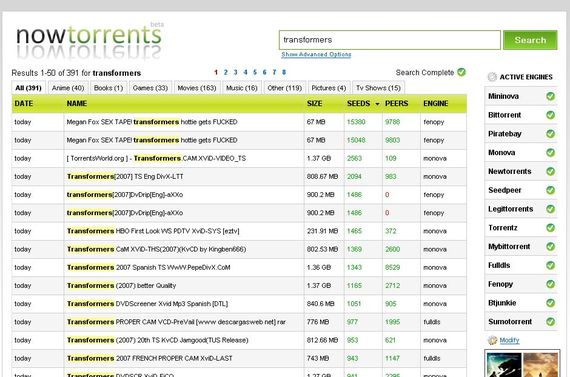
Task: Click the Search Complete green check icon
Action: click(x=461, y=72)
